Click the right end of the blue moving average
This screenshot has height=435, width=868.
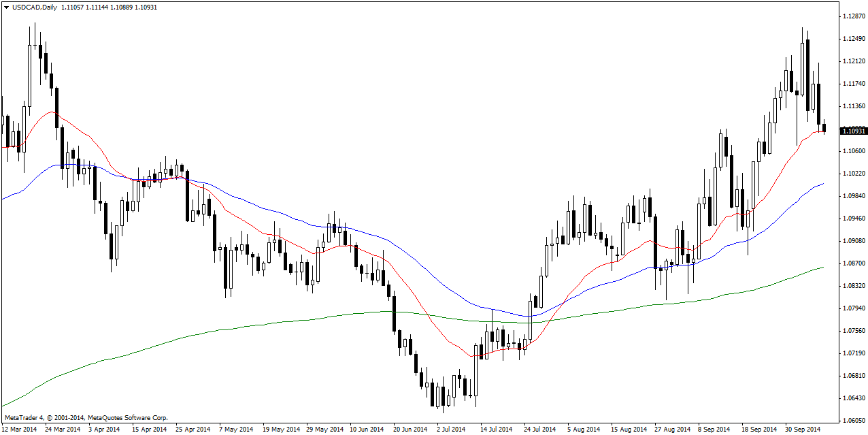click(x=823, y=184)
